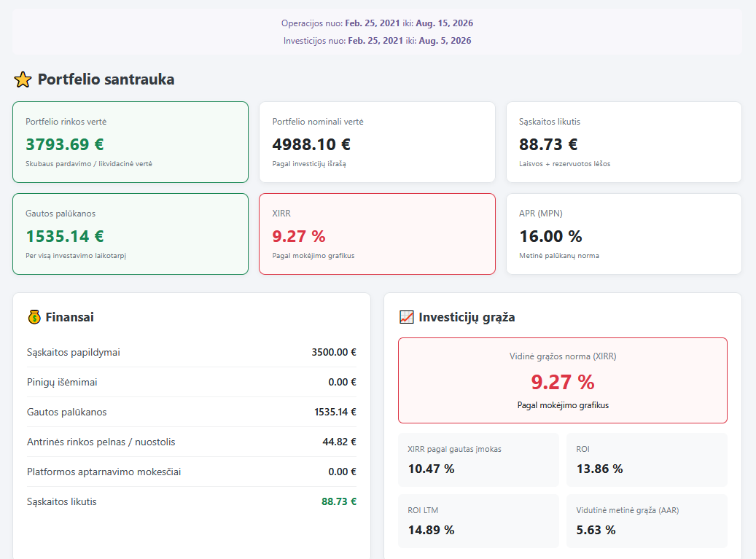Image resolution: width=756 pixels, height=559 pixels.
Task: Click the Gautos palūkanos label in Finansai
Action: coord(66,412)
